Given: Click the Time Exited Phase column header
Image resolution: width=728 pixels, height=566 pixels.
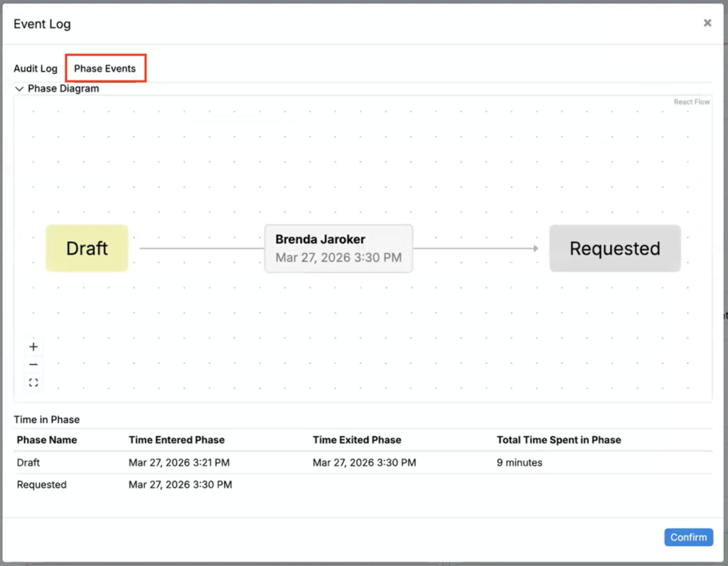Looking at the screenshot, I should pos(357,440).
